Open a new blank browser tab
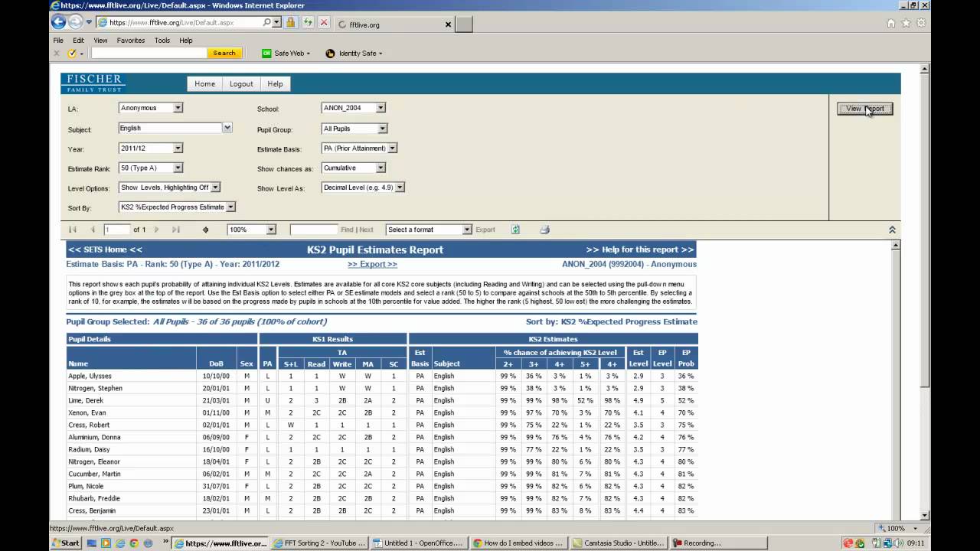 [x=464, y=24]
